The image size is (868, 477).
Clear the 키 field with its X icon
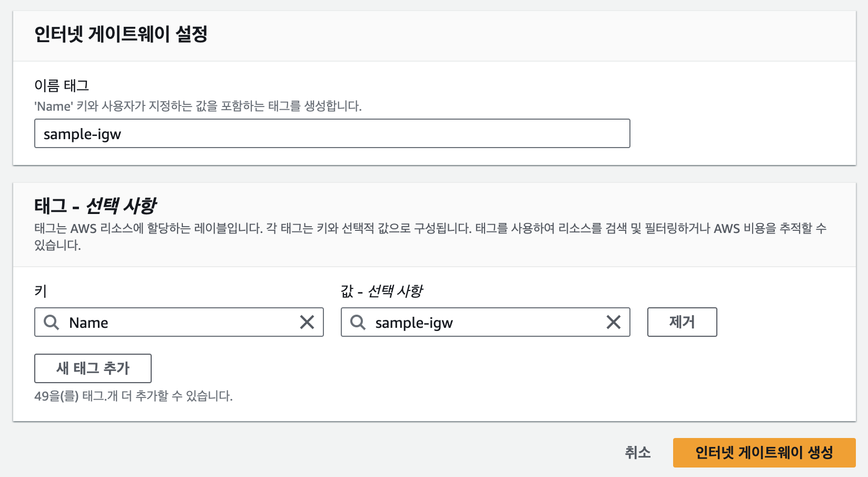click(307, 322)
